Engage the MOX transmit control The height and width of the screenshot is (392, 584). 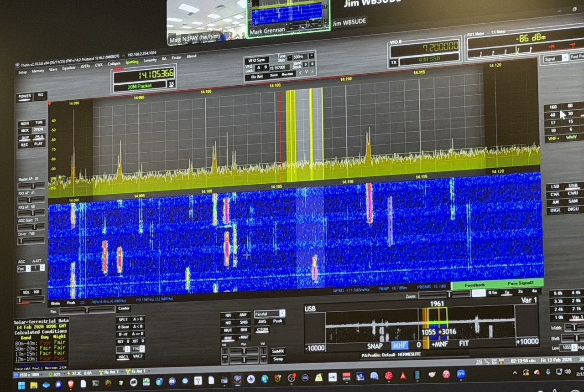tap(25, 130)
